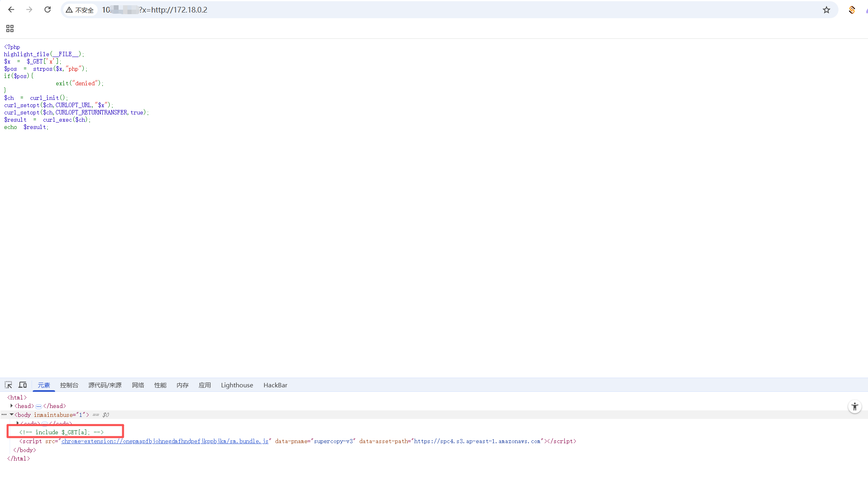
Task: Click the browser Forward arrow
Action: 29,10
